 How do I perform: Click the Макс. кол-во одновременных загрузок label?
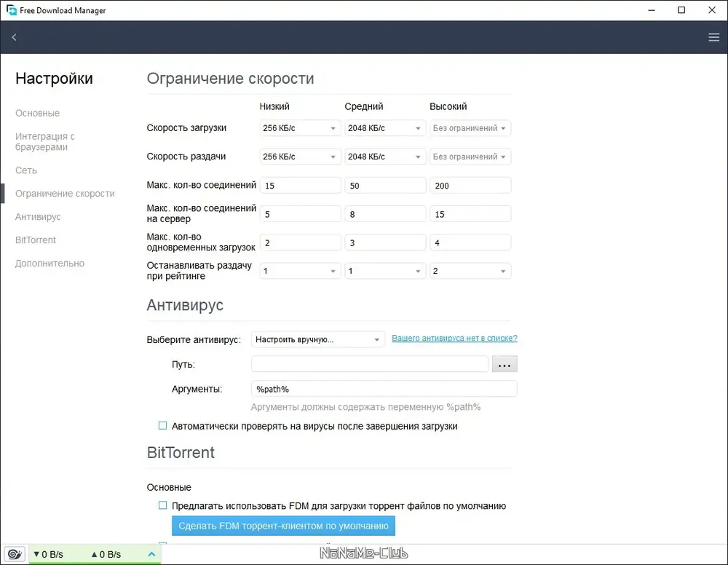click(201, 242)
